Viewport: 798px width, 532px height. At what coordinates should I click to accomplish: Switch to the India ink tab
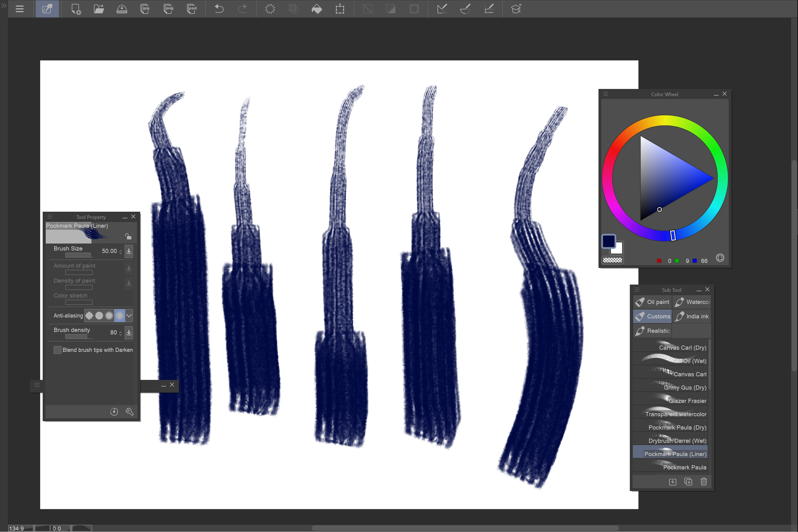tap(692, 316)
